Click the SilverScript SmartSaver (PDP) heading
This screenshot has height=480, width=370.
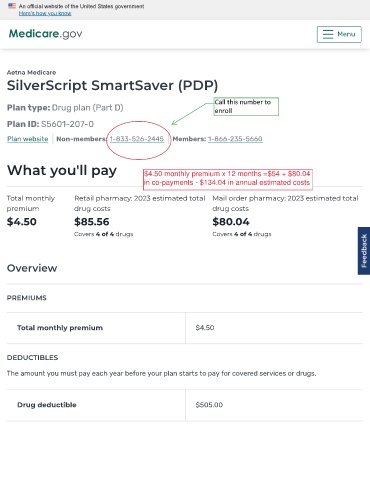pos(112,85)
